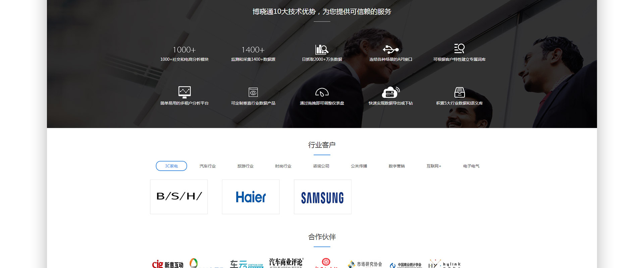
Task: Click the Samsung client logo card
Action: pos(322,197)
